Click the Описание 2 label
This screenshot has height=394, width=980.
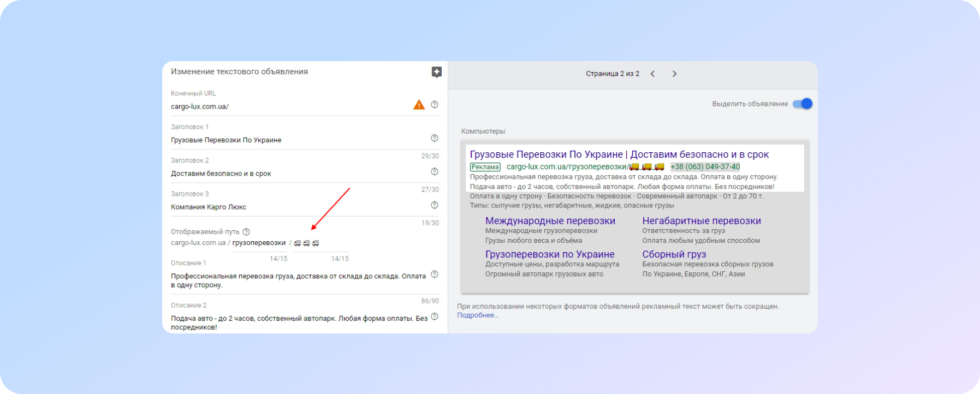pos(189,306)
